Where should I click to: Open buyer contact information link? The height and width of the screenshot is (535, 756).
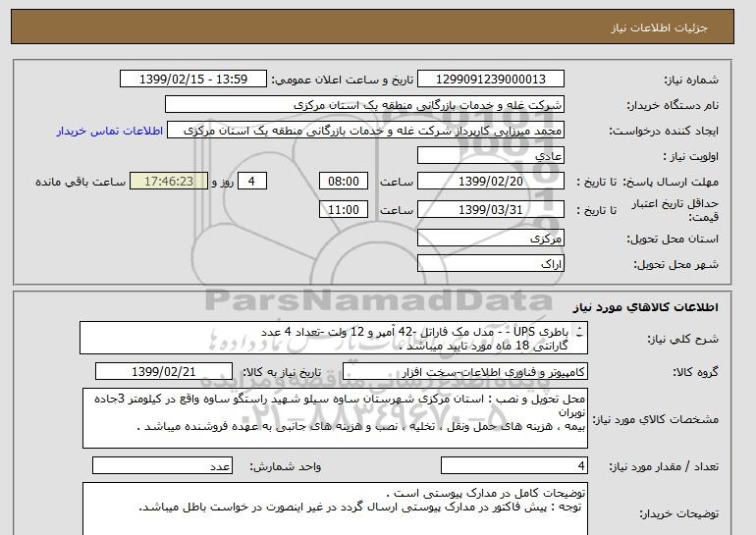(110, 132)
